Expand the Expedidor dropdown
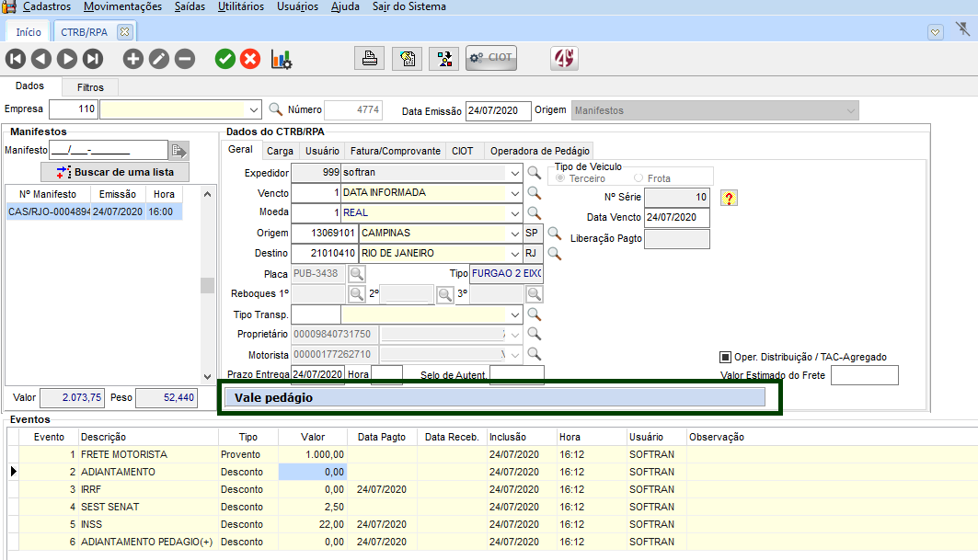Image resolution: width=978 pixels, height=560 pixels. (x=513, y=173)
